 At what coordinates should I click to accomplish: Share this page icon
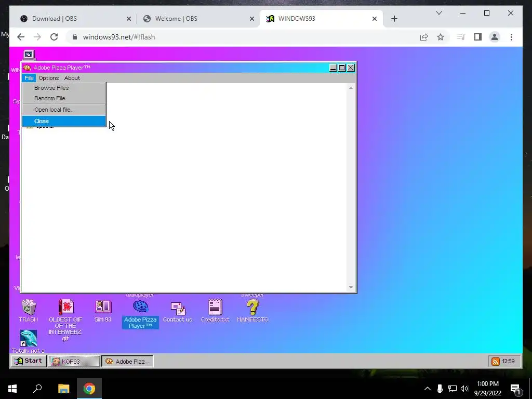[x=424, y=37]
